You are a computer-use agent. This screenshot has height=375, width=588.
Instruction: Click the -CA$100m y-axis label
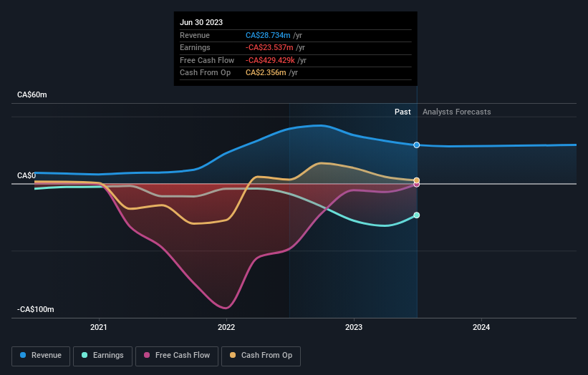[36, 309]
